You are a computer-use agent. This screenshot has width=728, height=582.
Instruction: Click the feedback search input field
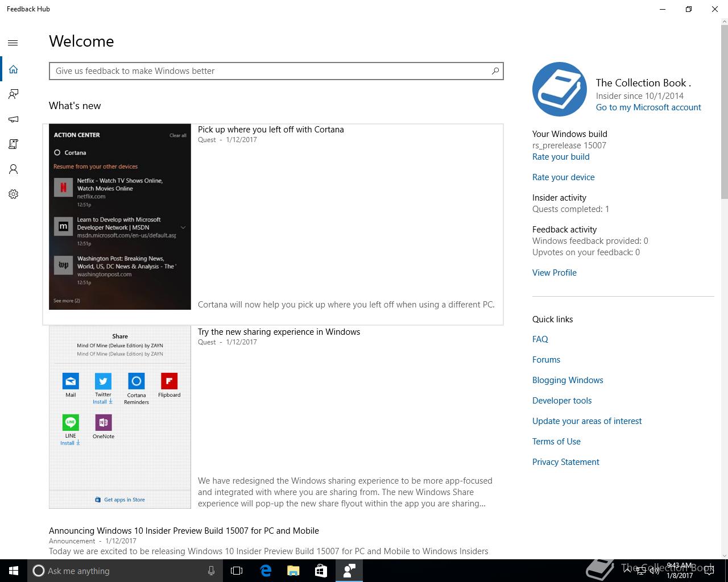point(276,71)
